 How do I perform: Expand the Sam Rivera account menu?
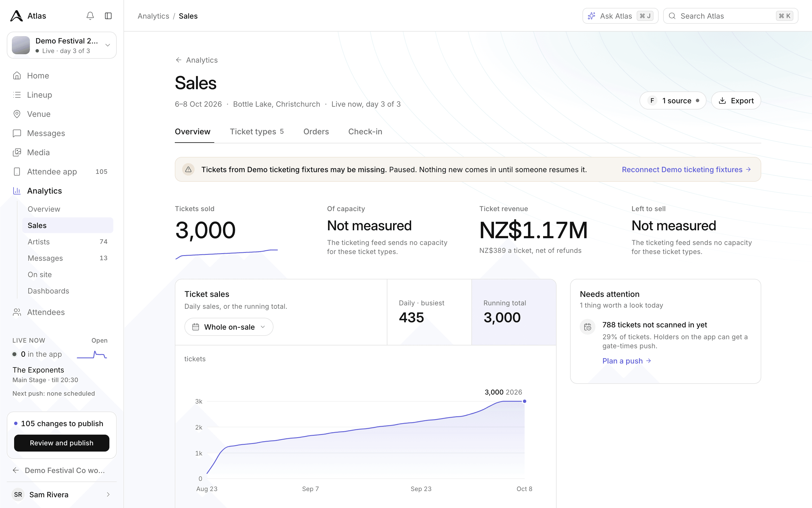(x=62, y=494)
